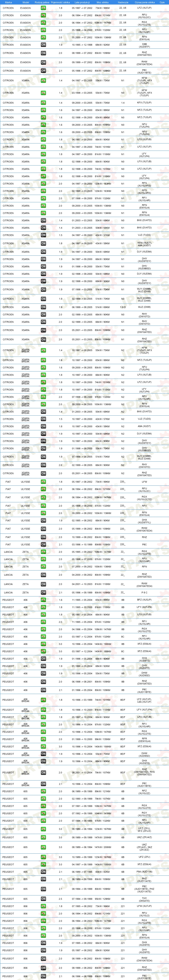This screenshot has width=169, height=980.
Task: Click petrol icon in Lancia Zeta RFN row
Action: click(x=43, y=566)
